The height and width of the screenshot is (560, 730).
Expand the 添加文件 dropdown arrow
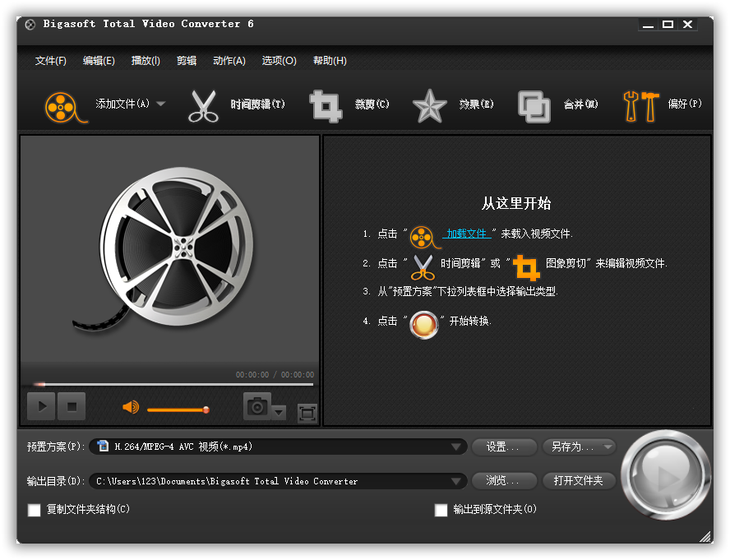pyautogui.click(x=161, y=104)
